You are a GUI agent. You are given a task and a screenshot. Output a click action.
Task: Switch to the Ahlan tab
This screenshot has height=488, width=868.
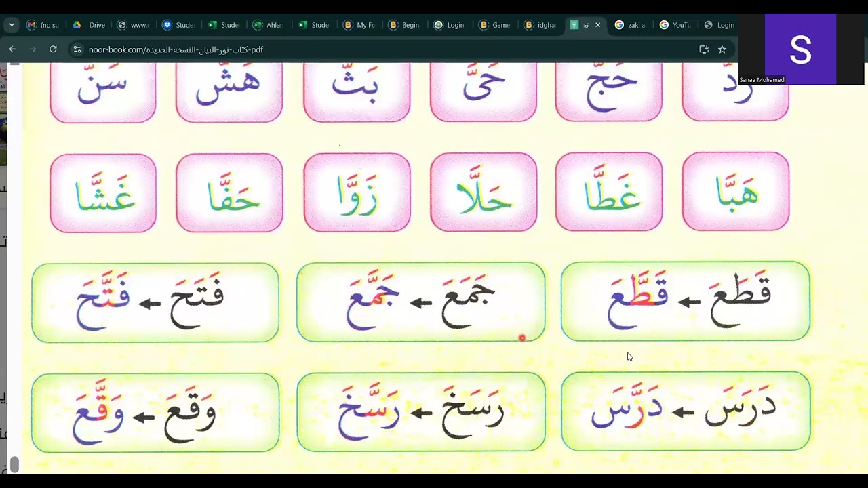pyautogui.click(x=268, y=25)
